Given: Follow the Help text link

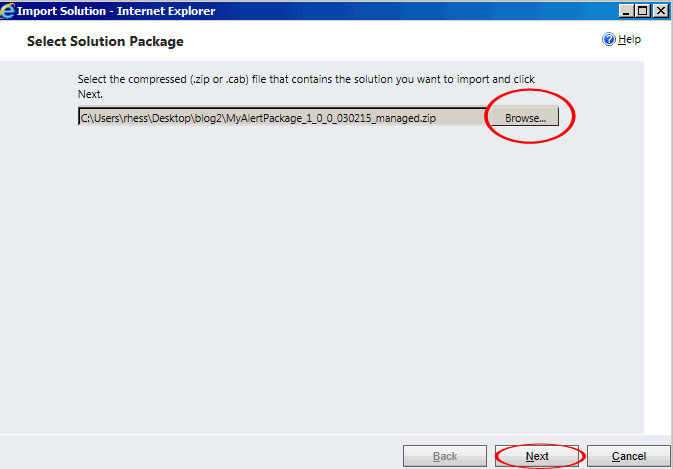Looking at the screenshot, I should 629,39.
